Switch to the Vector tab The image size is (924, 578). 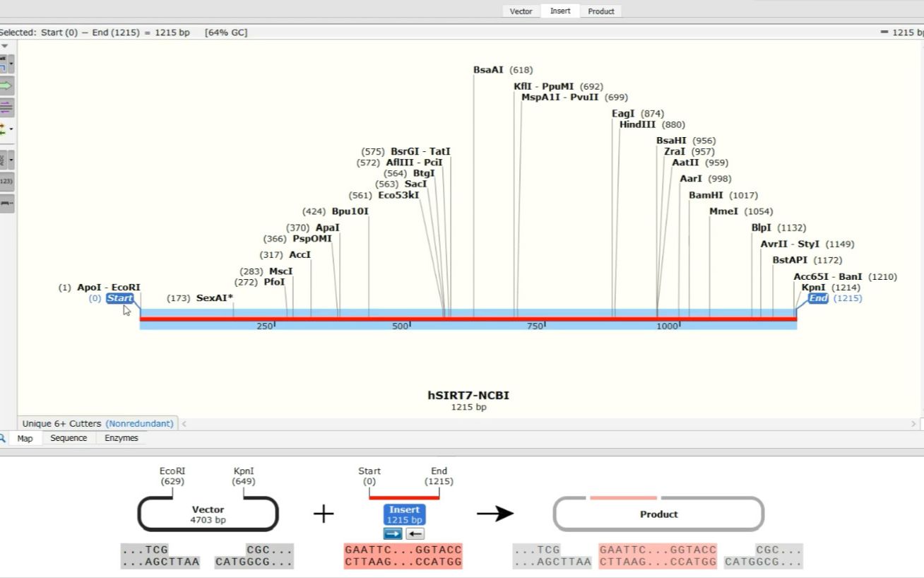coord(521,11)
